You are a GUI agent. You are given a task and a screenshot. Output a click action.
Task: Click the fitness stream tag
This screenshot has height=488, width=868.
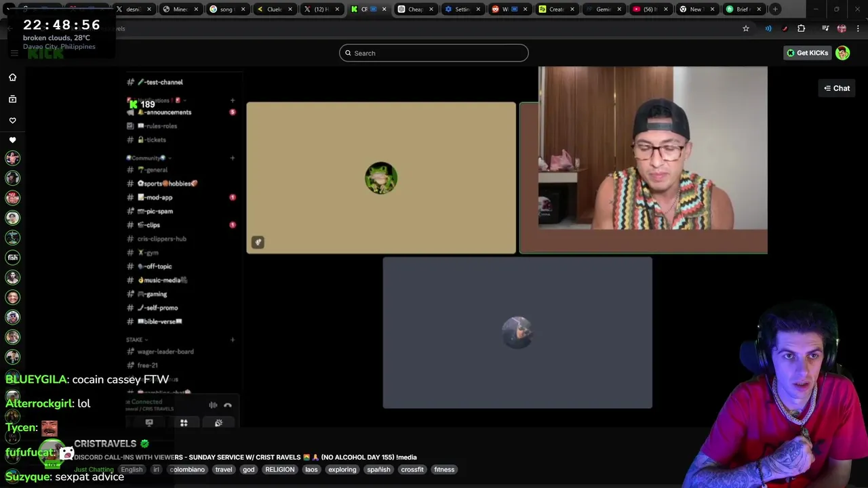[444, 470]
